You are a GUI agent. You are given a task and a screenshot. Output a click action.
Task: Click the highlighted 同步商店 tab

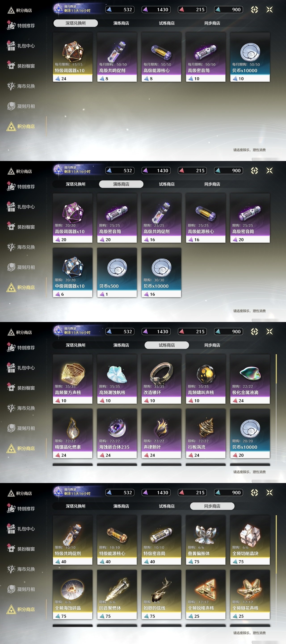click(x=212, y=506)
